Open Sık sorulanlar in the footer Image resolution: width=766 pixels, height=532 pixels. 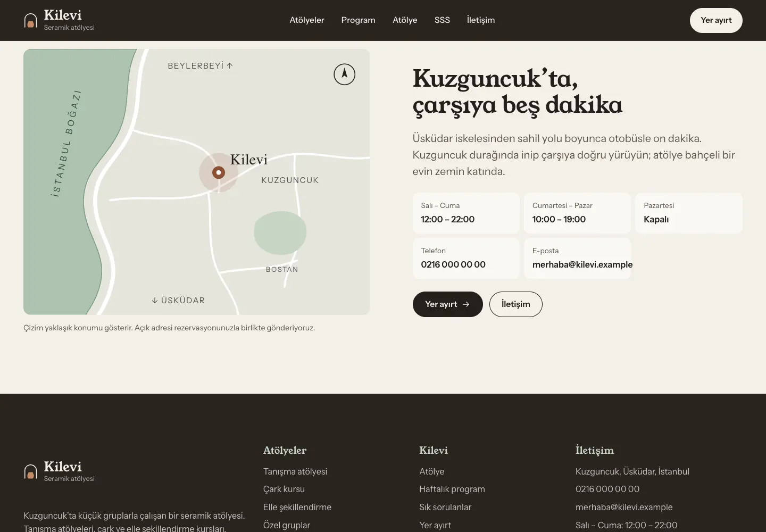445,507
